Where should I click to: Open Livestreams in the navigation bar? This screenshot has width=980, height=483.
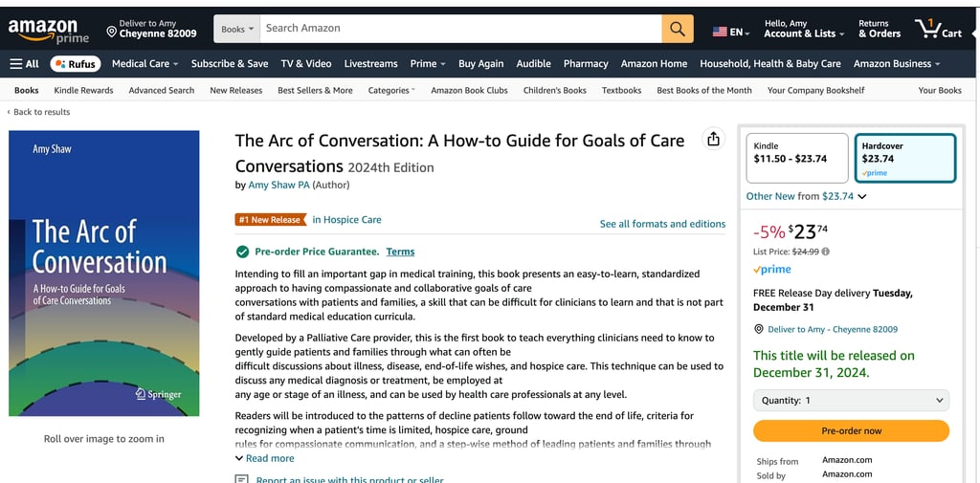pos(370,64)
